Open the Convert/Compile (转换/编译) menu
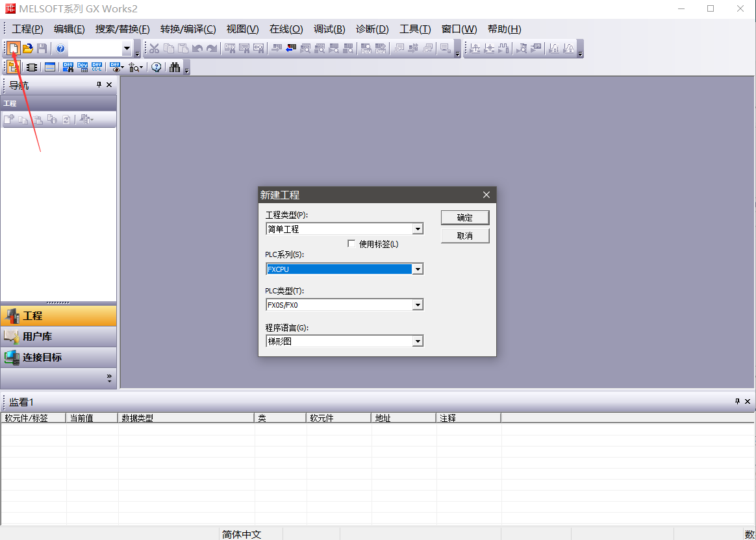Image resolution: width=756 pixels, height=540 pixels. [x=188, y=29]
